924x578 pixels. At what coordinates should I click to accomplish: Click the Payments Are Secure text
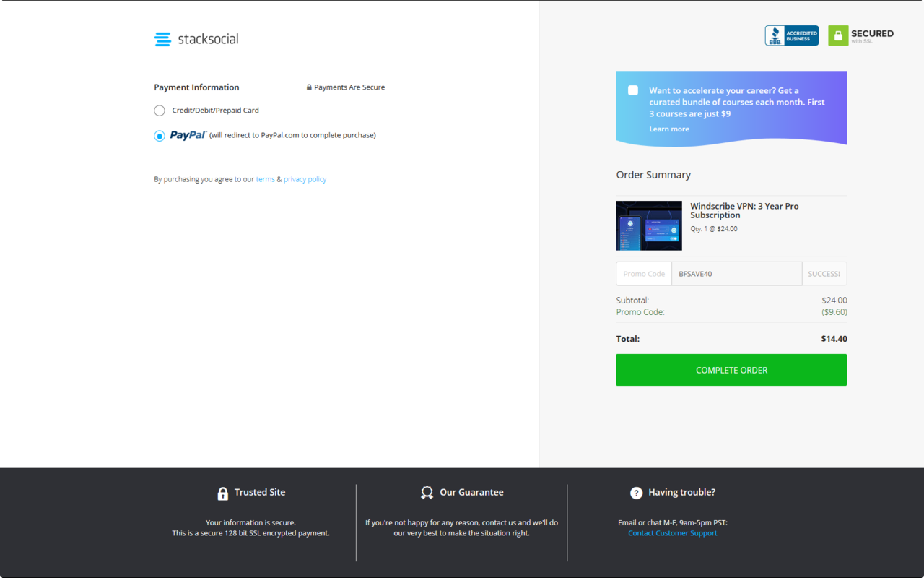click(x=349, y=87)
